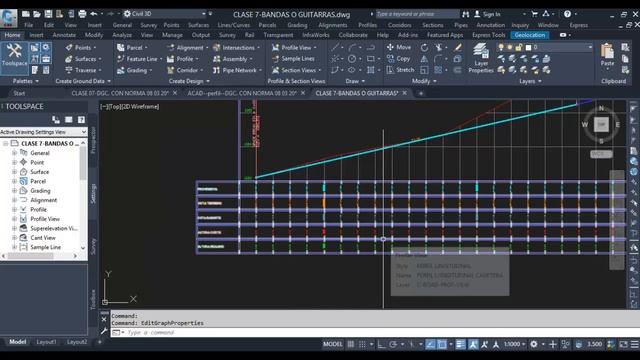
Task: Open the Surfaces ribbon tool
Action: 83,59
